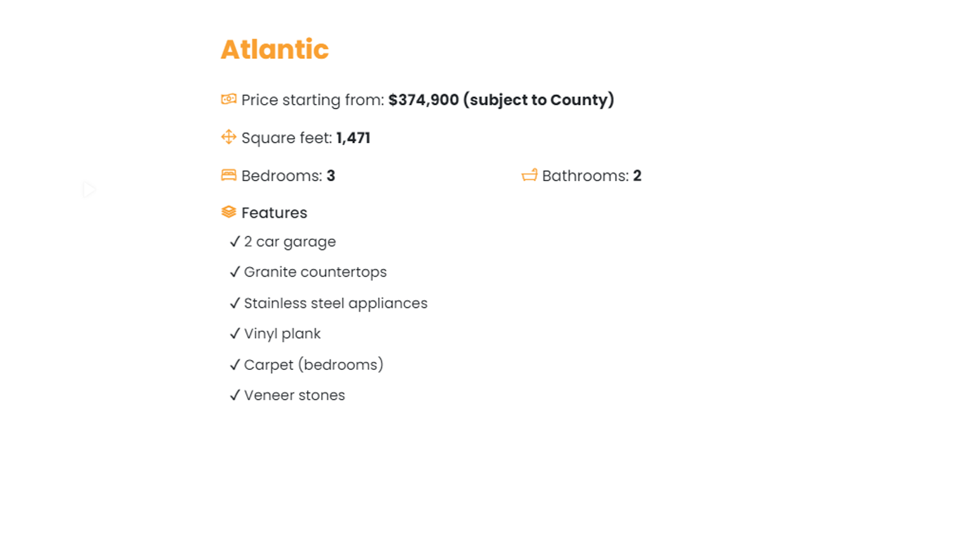This screenshot has width=980, height=551.
Task: Click the checkmark beside Granite countertops
Action: point(235,272)
